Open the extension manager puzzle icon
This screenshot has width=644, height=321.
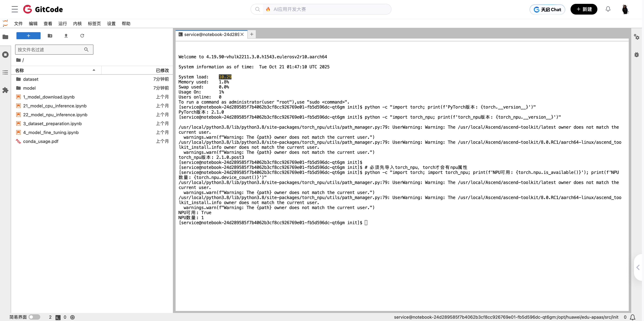[5, 90]
